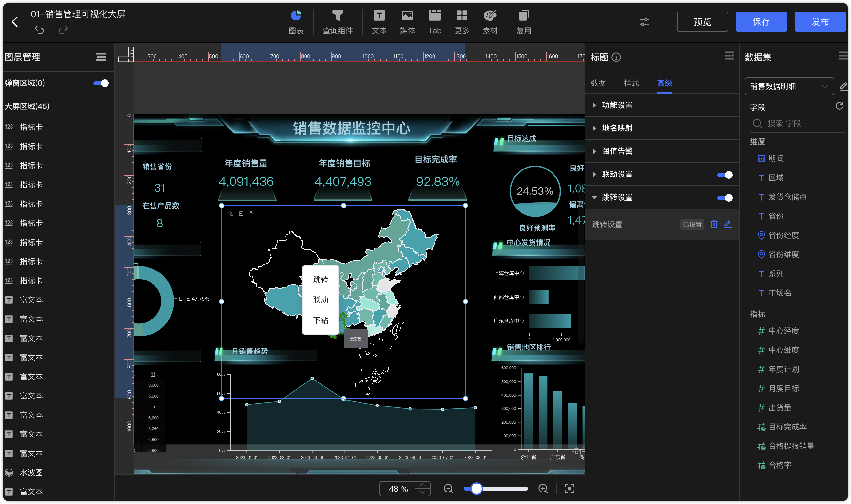Choose 跳转 from the popup menu
Viewport: 851px width, 504px height.
tap(320, 279)
